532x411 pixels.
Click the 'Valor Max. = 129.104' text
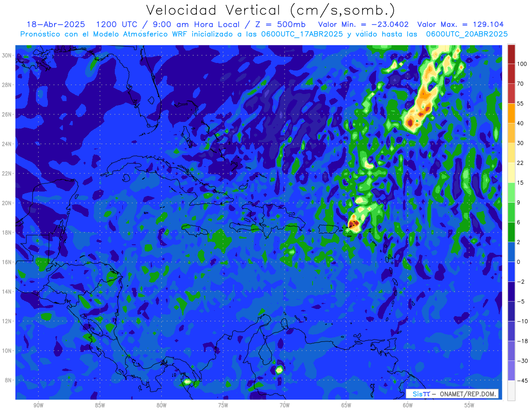point(461,24)
